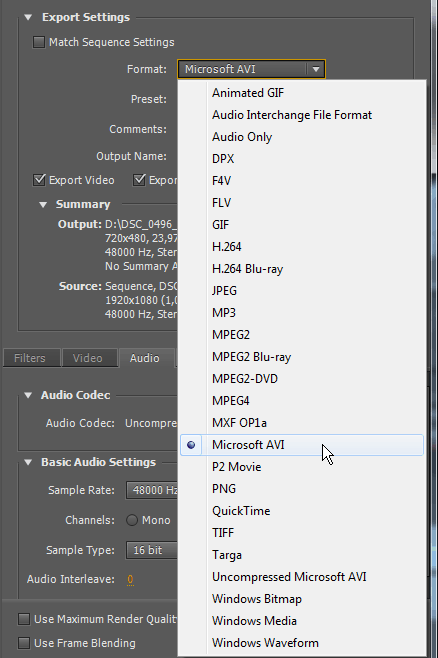Choose MP3 format

[x=302, y=313]
